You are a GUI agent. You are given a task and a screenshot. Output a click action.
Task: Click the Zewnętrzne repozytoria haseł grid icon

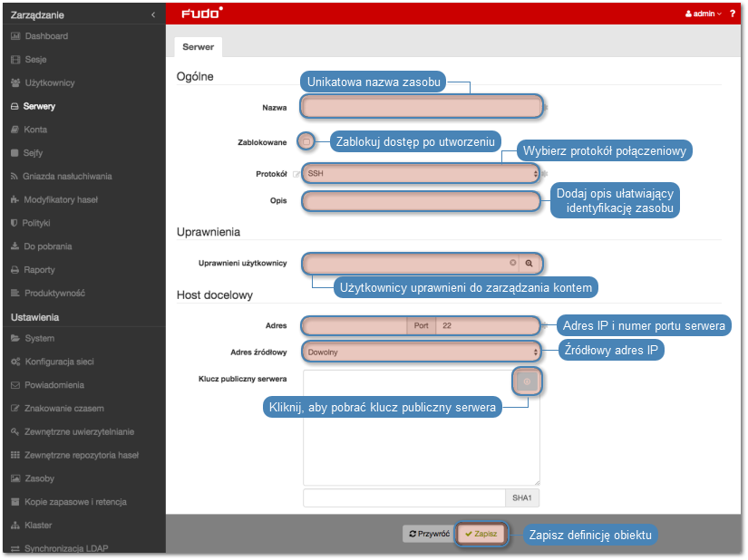coord(15,455)
